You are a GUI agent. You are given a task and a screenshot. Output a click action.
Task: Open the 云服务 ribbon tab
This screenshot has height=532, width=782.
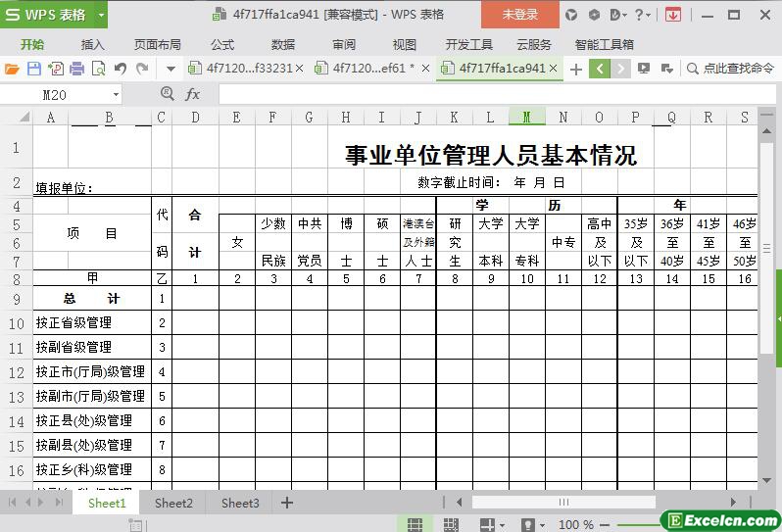(x=534, y=45)
